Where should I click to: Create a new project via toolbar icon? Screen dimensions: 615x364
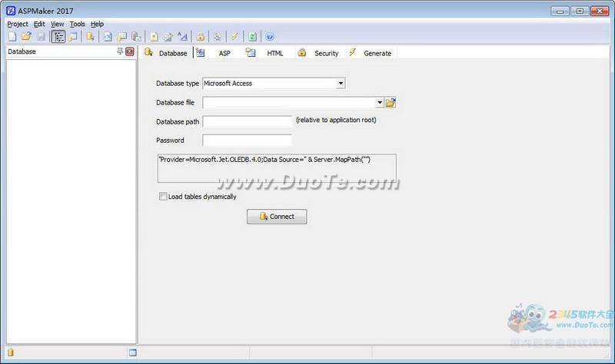point(12,37)
